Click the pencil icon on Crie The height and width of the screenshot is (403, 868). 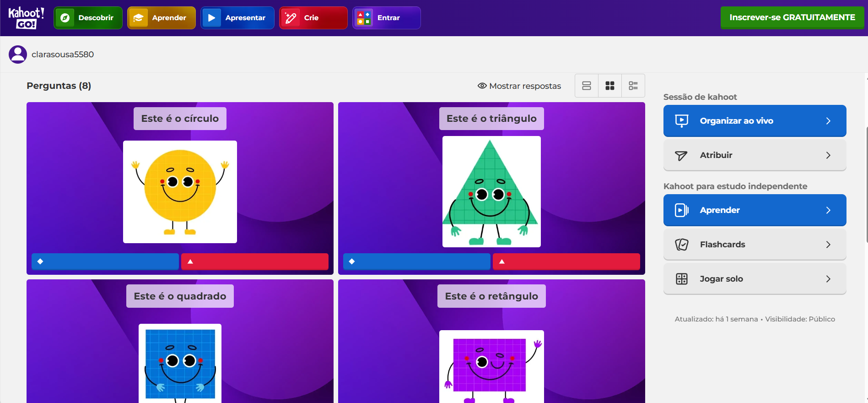point(291,18)
